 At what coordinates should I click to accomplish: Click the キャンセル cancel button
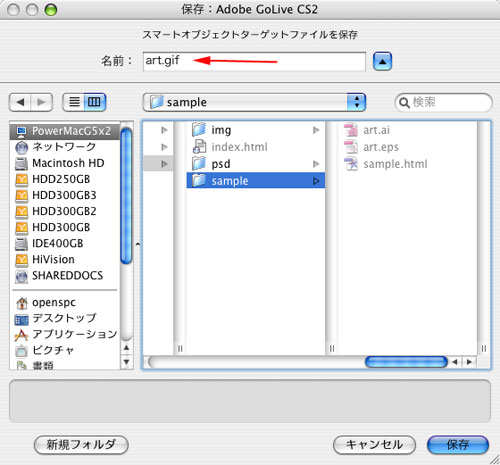374,445
